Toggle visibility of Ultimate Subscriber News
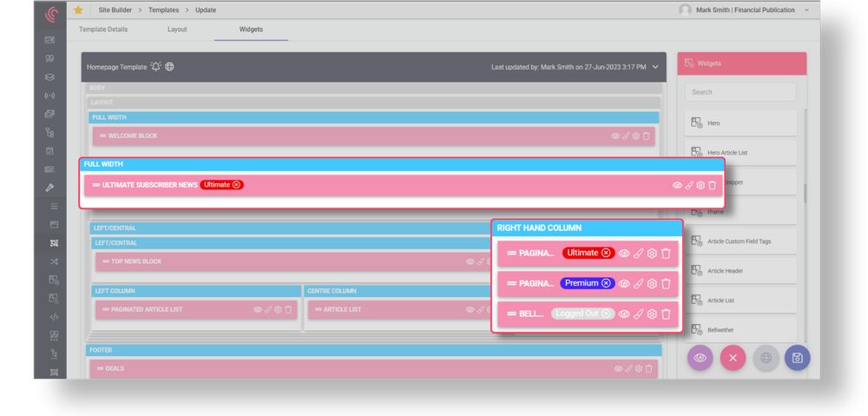Viewport: 868px width, 416px height. 677,186
